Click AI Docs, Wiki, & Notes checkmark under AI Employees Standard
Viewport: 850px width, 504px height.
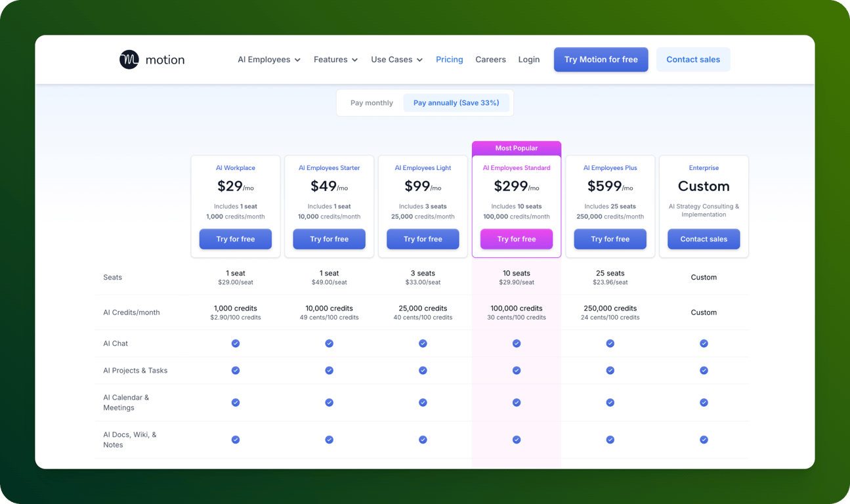517,440
